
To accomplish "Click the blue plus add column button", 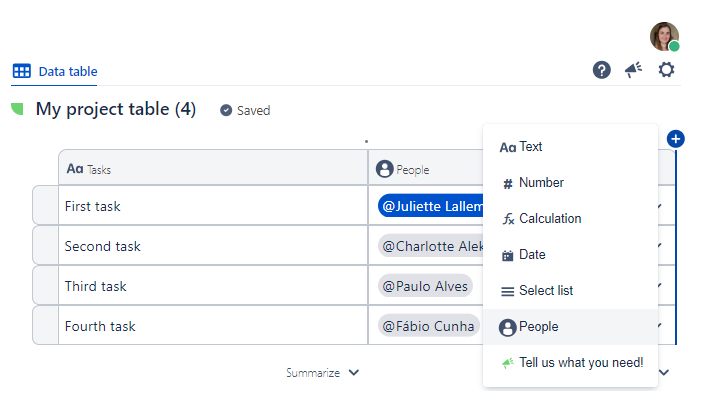I will [675, 139].
